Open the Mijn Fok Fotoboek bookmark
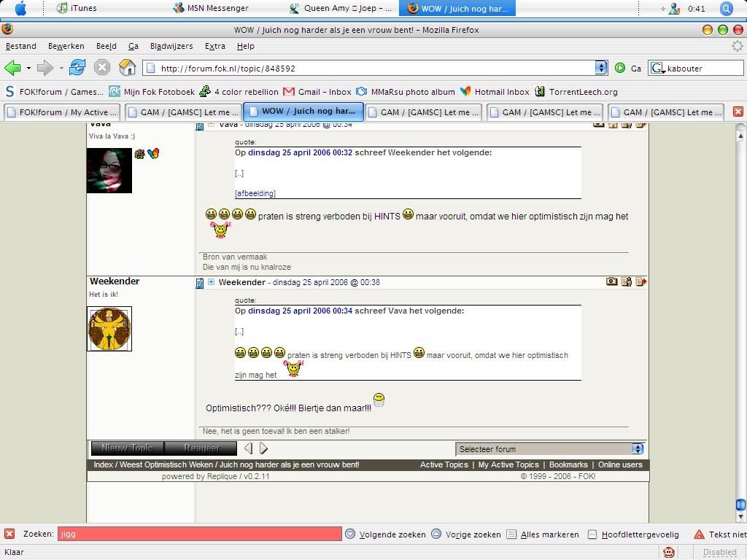This screenshot has width=747, height=560. coord(152,91)
